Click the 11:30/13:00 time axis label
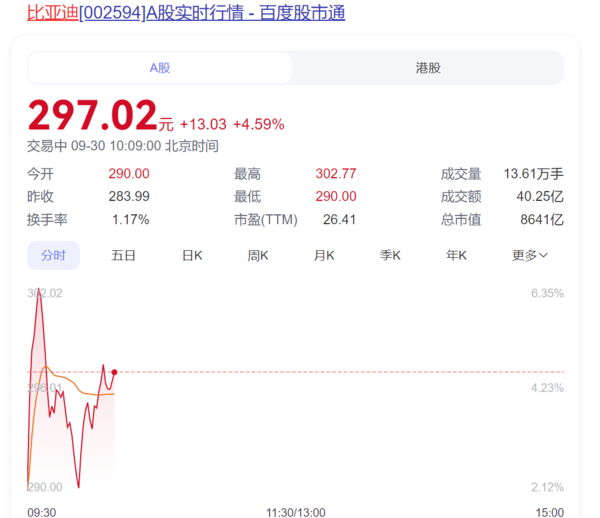The height and width of the screenshot is (518, 600). 296,512
